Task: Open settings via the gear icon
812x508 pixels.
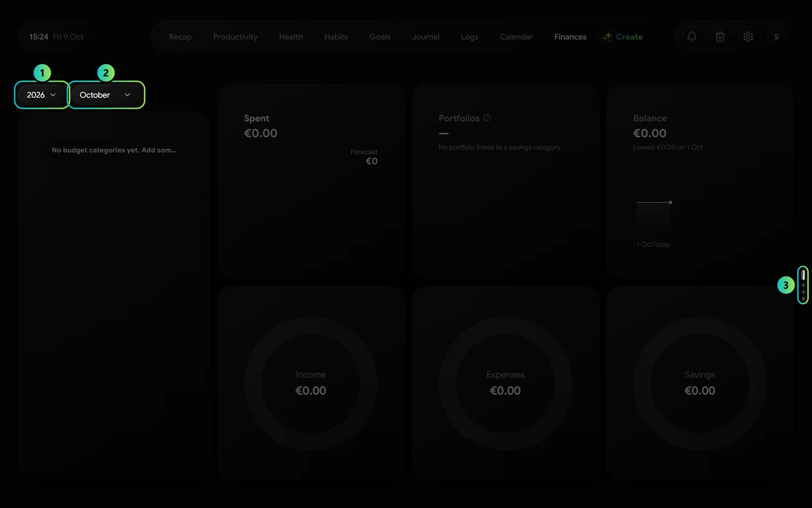Action: 748,37
